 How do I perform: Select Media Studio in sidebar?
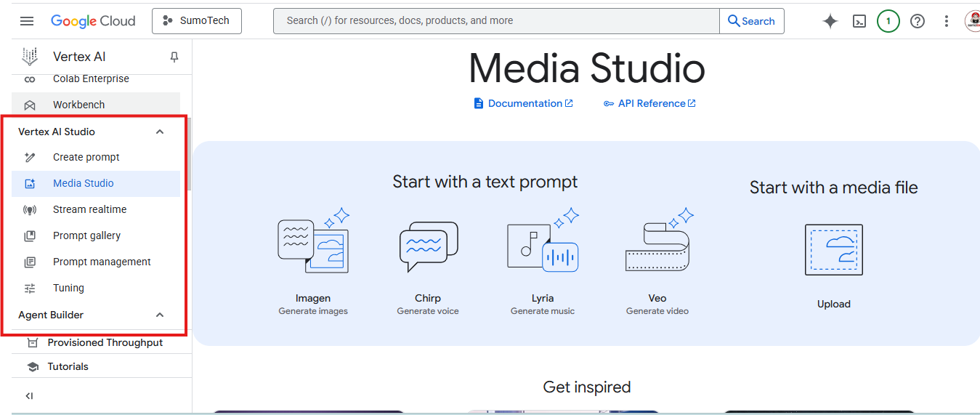pos(96,183)
